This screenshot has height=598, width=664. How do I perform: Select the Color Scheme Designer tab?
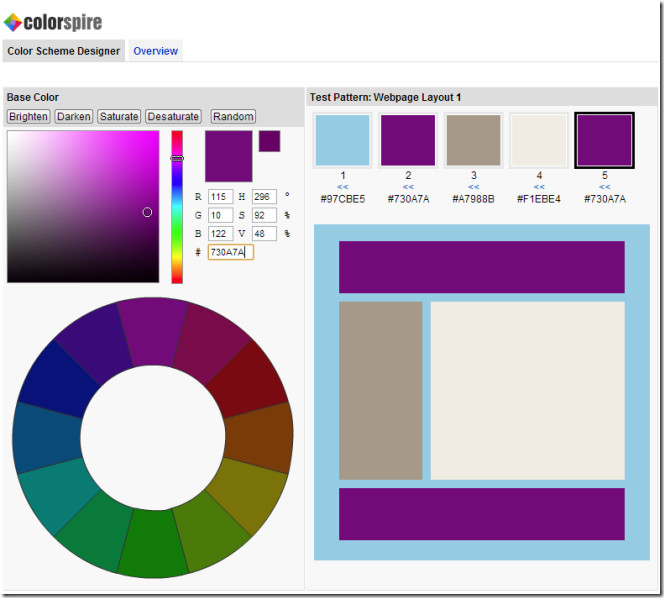pos(63,51)
